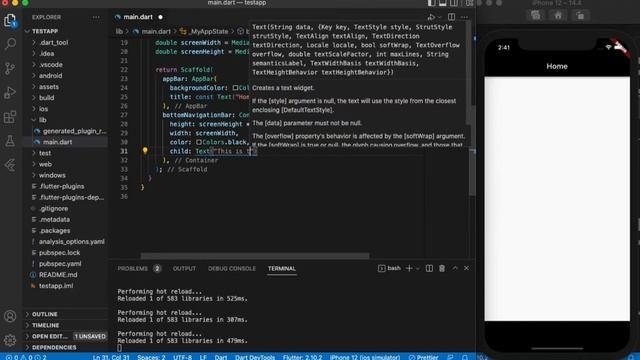Click Dart language mode in status bar
Screen dimensions: 640x360
(x=221, y=357)
